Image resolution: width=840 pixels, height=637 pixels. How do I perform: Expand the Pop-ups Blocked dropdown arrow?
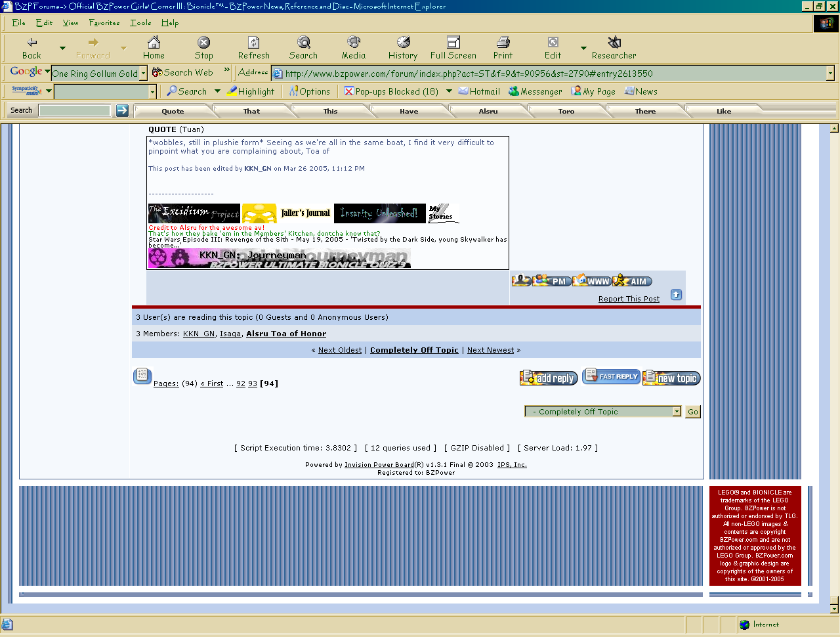click(x=449, y=91)
